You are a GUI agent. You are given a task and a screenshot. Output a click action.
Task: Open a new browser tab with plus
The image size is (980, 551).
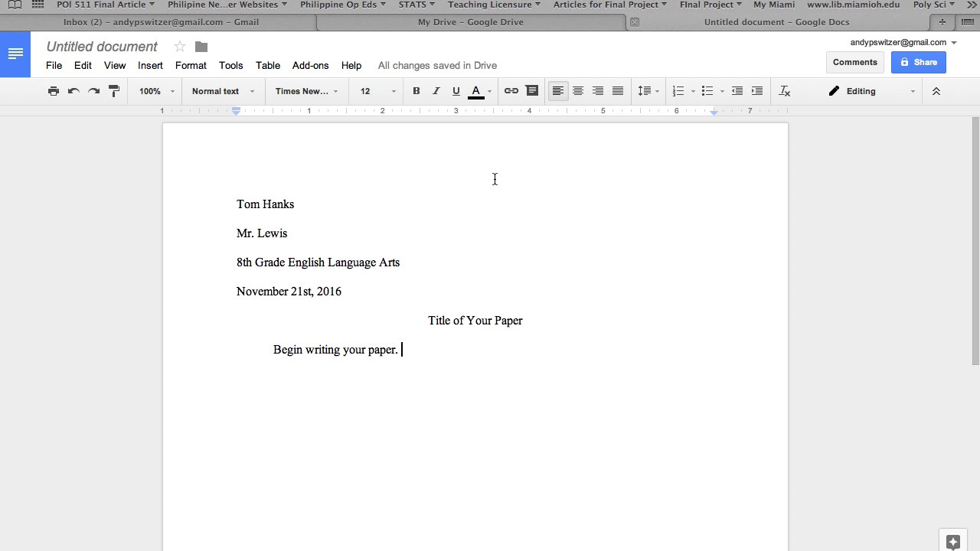[942, 22]
